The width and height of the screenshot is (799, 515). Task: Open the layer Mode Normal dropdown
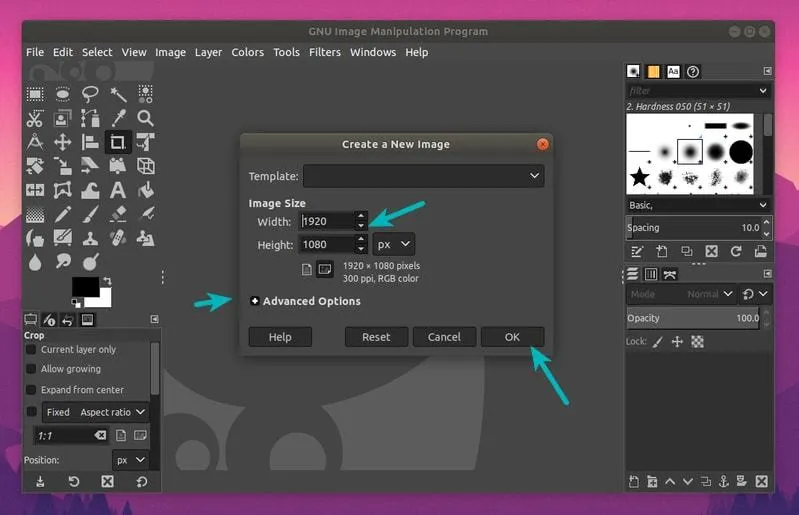[681, 294]
